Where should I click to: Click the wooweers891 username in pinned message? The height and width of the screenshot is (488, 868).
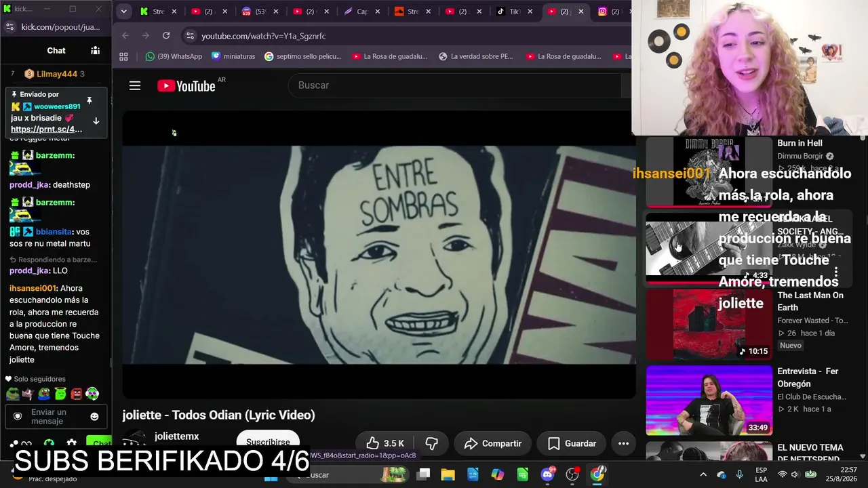57,106
